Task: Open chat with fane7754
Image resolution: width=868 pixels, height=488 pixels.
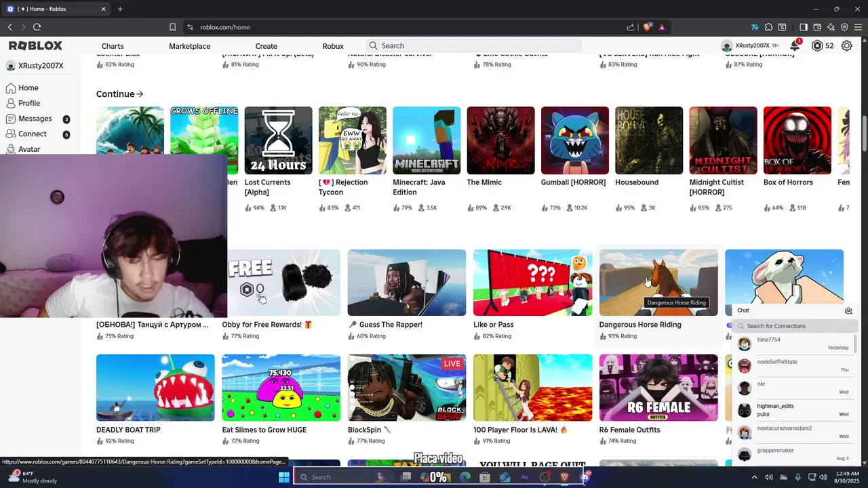Action: click(793, 344)
